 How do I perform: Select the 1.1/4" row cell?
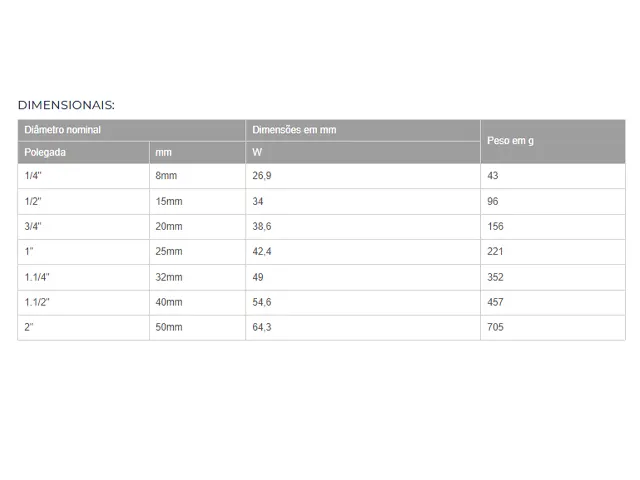83,278
